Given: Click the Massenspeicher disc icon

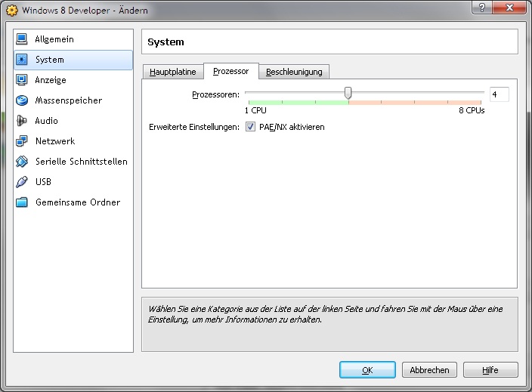Looking at the screenshot, I should [22, 100].
